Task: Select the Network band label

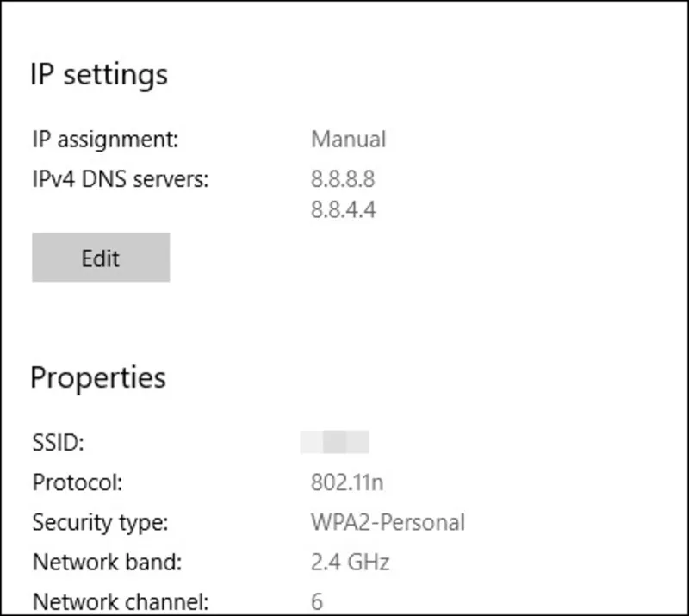Action: [107, 562]
